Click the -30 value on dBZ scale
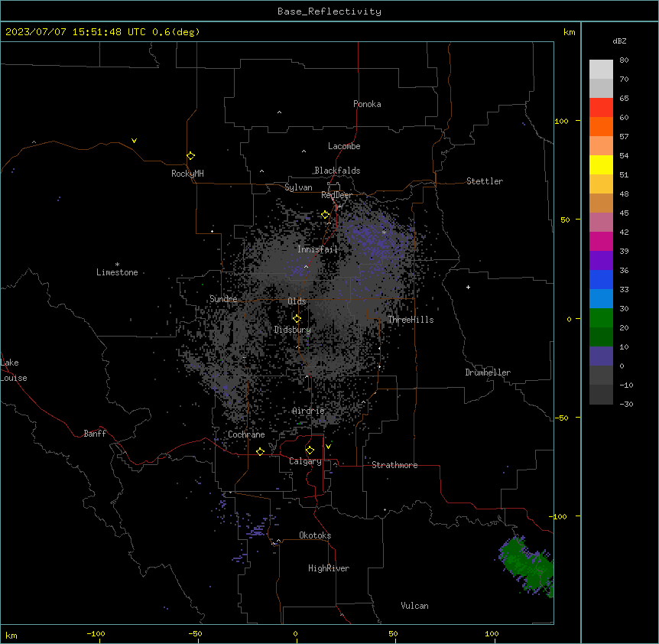This screenshot has width=659, height=644. [626, 404]
